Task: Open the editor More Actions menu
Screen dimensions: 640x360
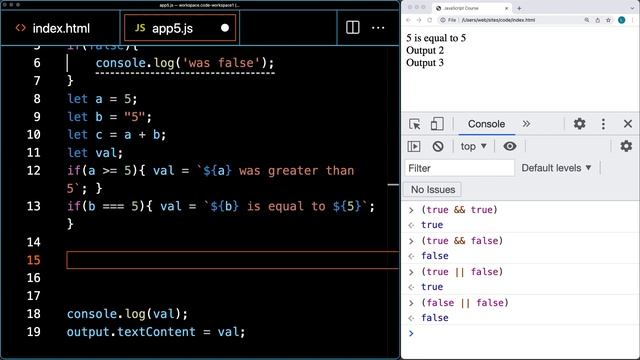Action: pyautogui.click(x=378, y=28)
